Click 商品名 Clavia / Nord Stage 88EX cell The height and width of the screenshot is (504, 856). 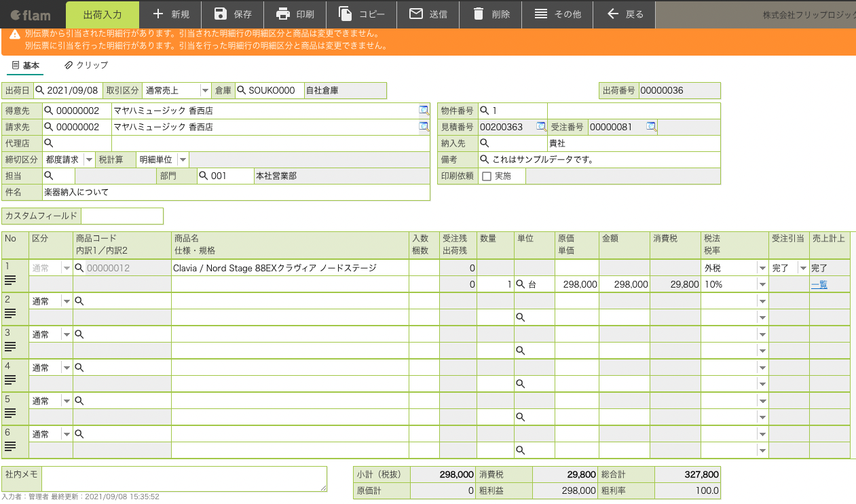290,268
